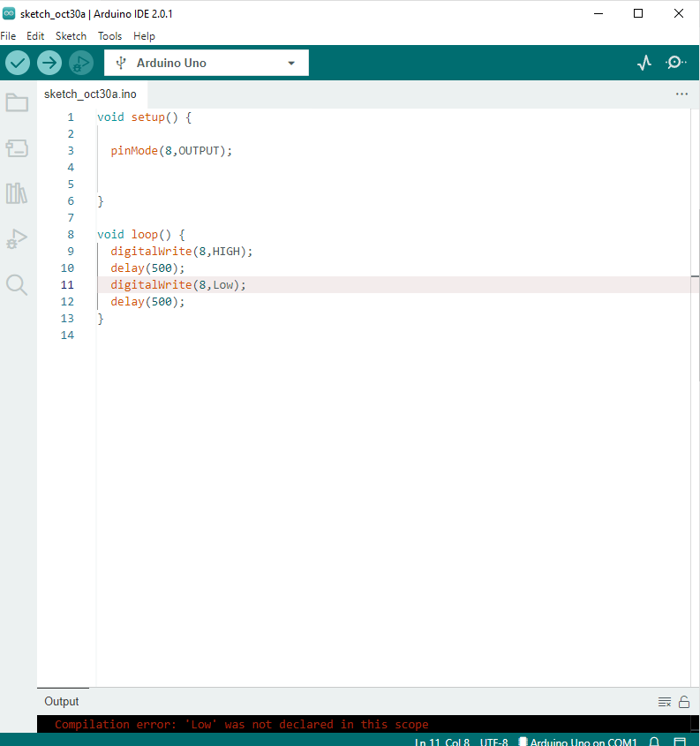Start the debugger from the toolbar
The image size is (700, 746).
pos(81,63)
